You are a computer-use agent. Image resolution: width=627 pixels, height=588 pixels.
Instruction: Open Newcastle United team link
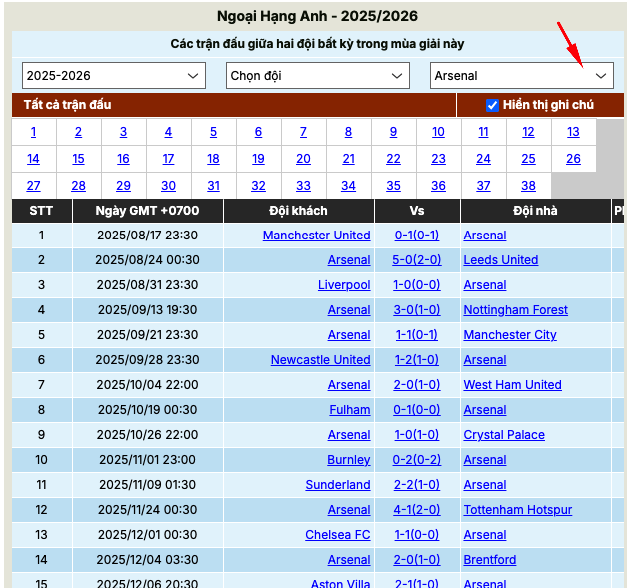pos(320,360)
